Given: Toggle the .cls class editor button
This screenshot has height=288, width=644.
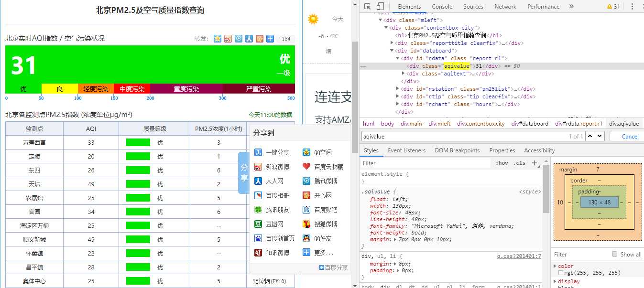Looking at the screenshot, I should 519,163.
